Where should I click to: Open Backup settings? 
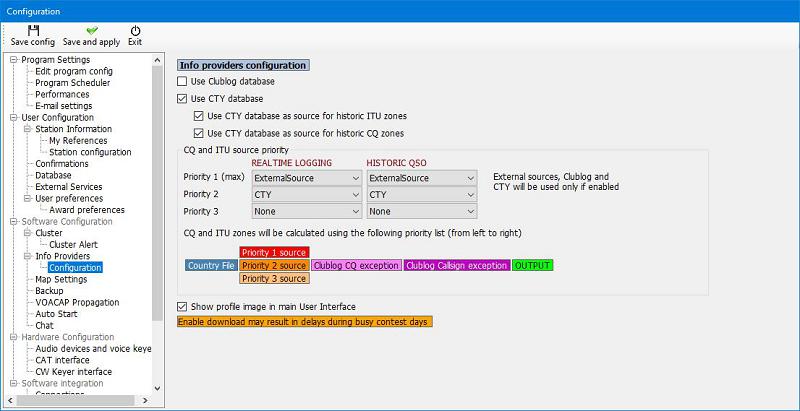[x=49, y=291]
